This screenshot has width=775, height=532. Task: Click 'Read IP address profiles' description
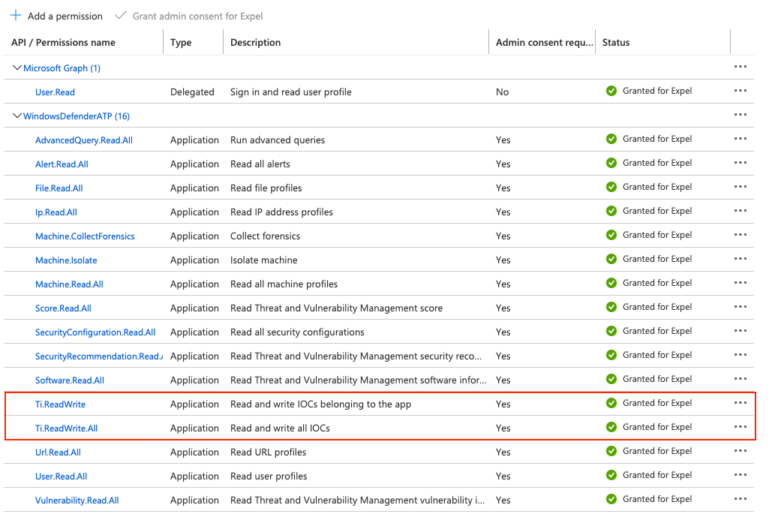point(282,212)
